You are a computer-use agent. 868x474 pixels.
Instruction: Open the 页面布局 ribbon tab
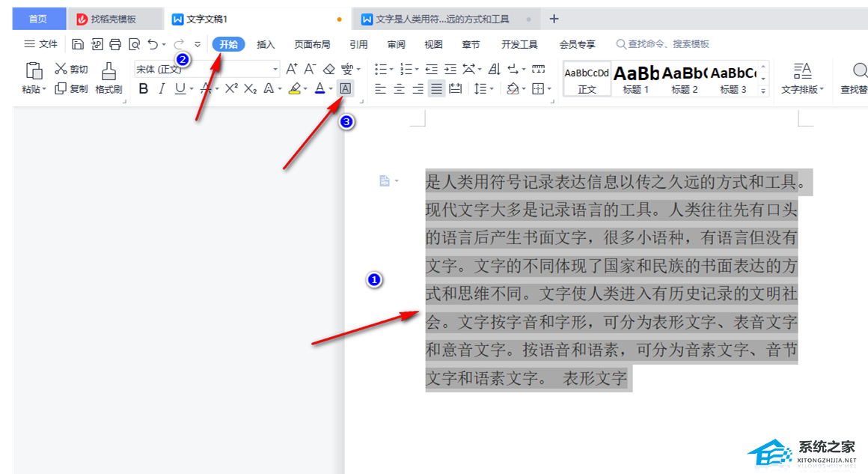click(x=312, y=44)
